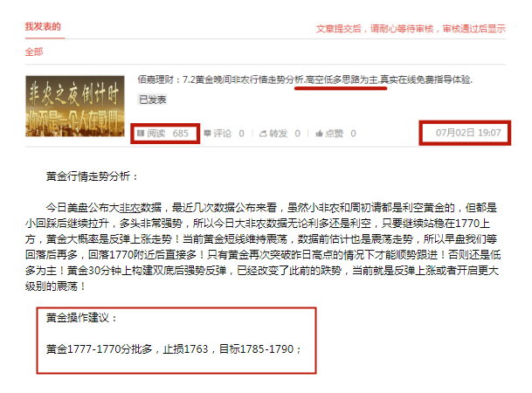This screenshot has width=532, height=393.
Task: Select the 全部 filter tab
Action: click(x=34, y=52)
